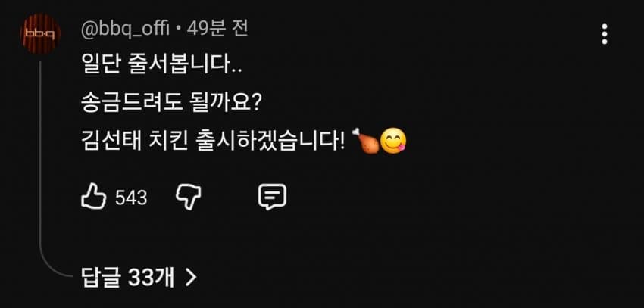Select the 543 like count
Viewport: 644px width, 308px height.
point(131,198)
